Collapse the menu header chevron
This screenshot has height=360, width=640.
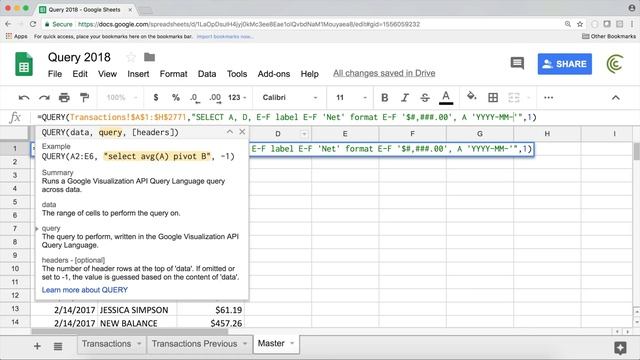[616, 98]
